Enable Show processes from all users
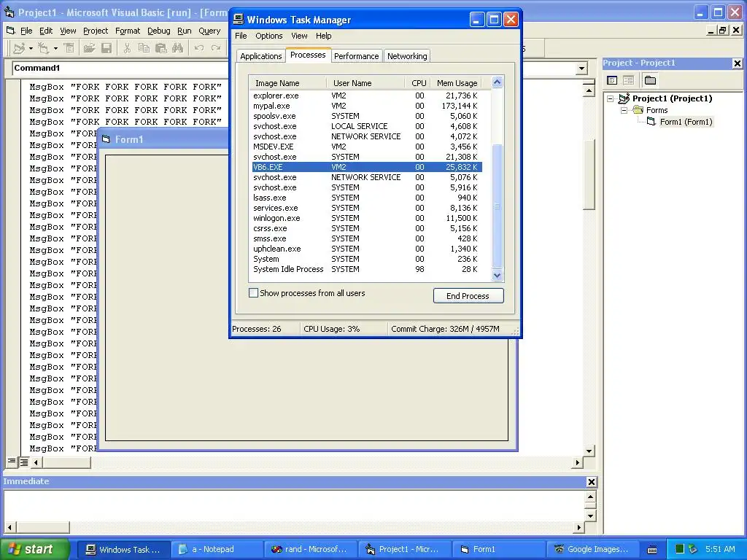 253,293
